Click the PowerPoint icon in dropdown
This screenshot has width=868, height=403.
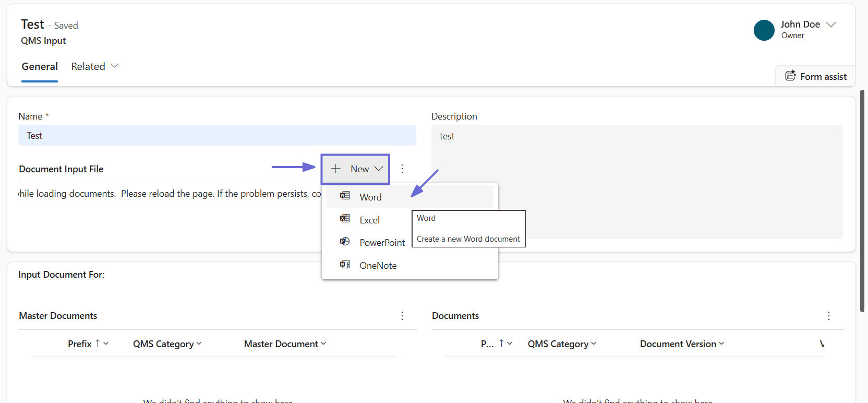pos(345,241)
